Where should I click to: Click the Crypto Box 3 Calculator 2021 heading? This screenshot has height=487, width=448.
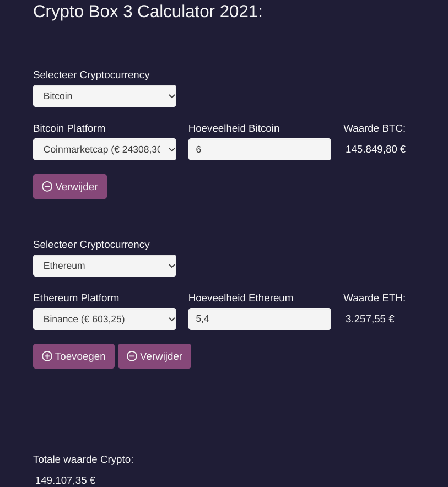pyautogui.click(x=148, y=11)
